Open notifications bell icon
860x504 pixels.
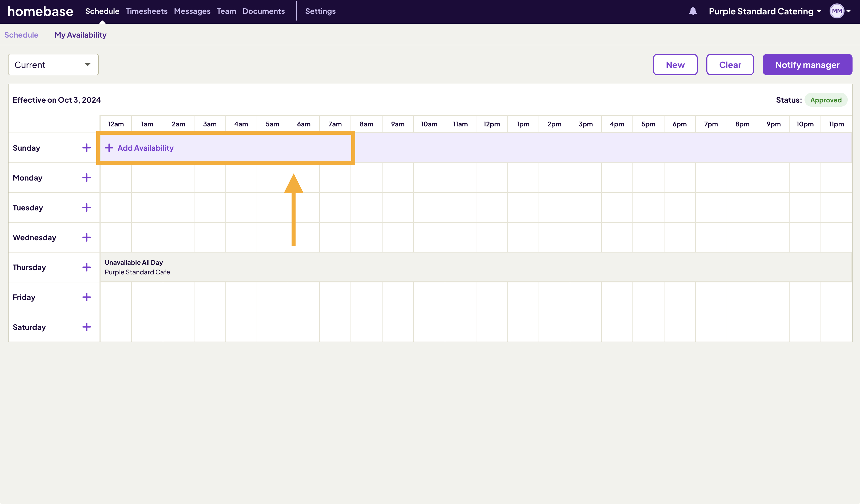click(693, 11)
